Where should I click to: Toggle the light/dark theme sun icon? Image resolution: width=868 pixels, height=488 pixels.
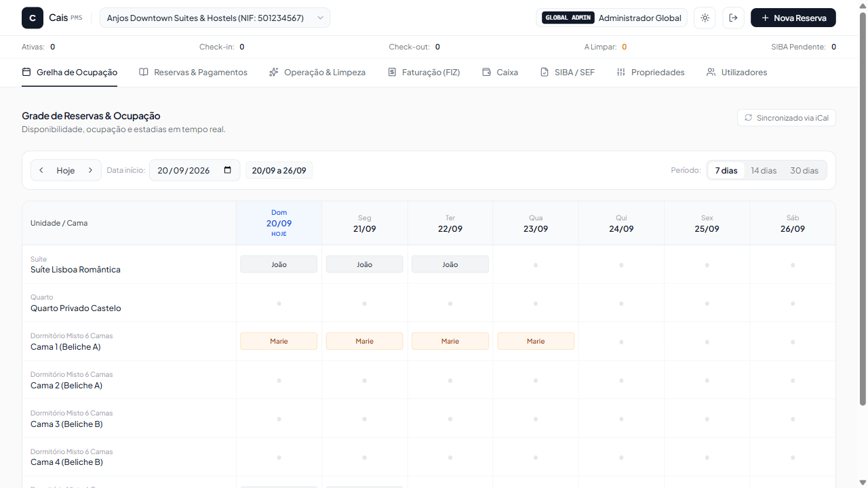coord(705,18)
